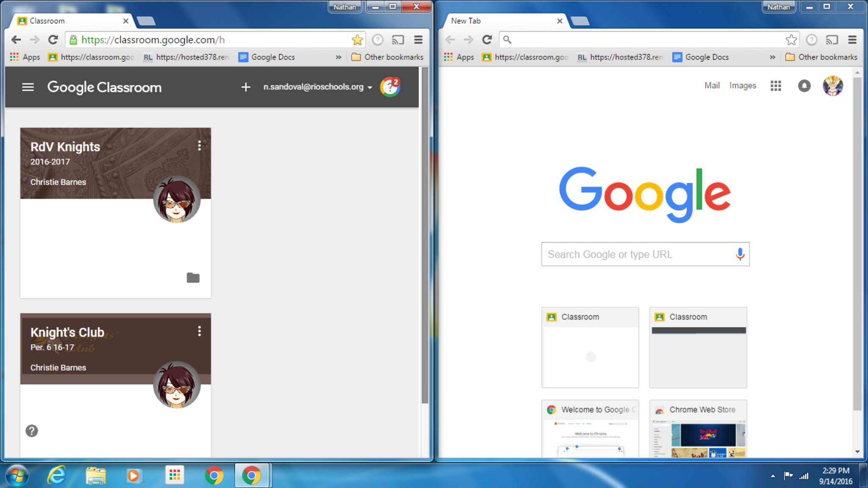The height and width of the screenshot is (488, 868).
Task: Expand hidden bookmarks chevron in left window
Action: point(338,57)
